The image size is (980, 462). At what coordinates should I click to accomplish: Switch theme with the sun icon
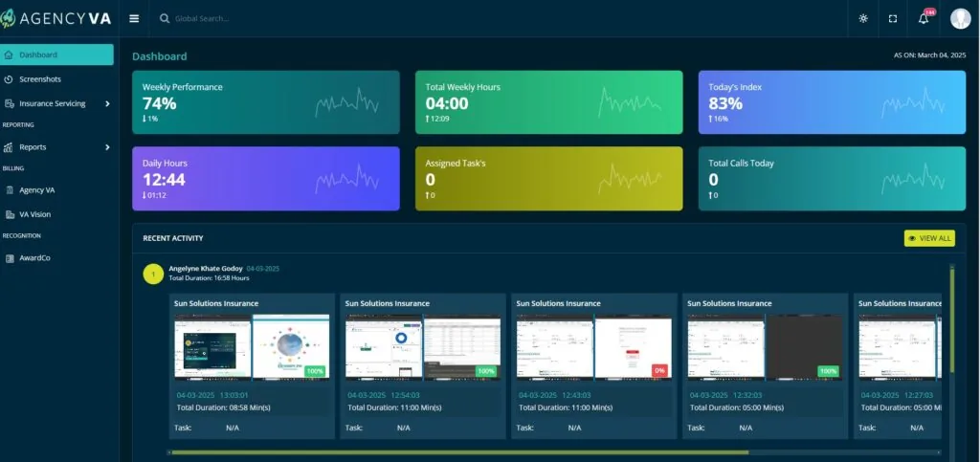point(863,19)
